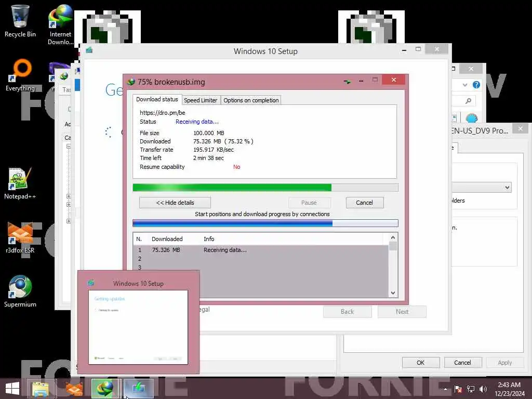Click the https://dro.pm/be URL text
Screen dimensions: 532x399
[163, 113]
